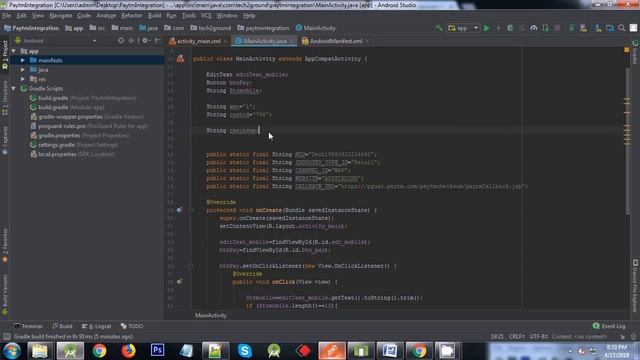The image size is (640, 360).
Task: Click the Stop icon in toolbar
Action: 557,28
